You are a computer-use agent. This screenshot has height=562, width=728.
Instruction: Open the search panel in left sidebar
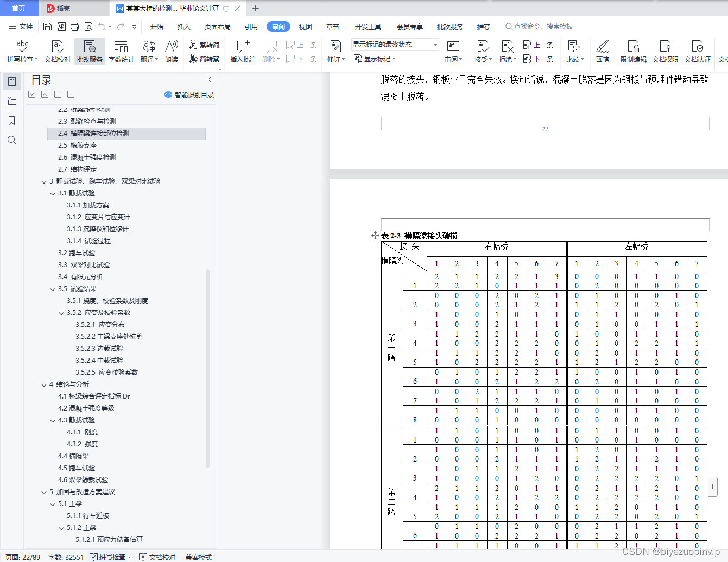click(12, 140)
